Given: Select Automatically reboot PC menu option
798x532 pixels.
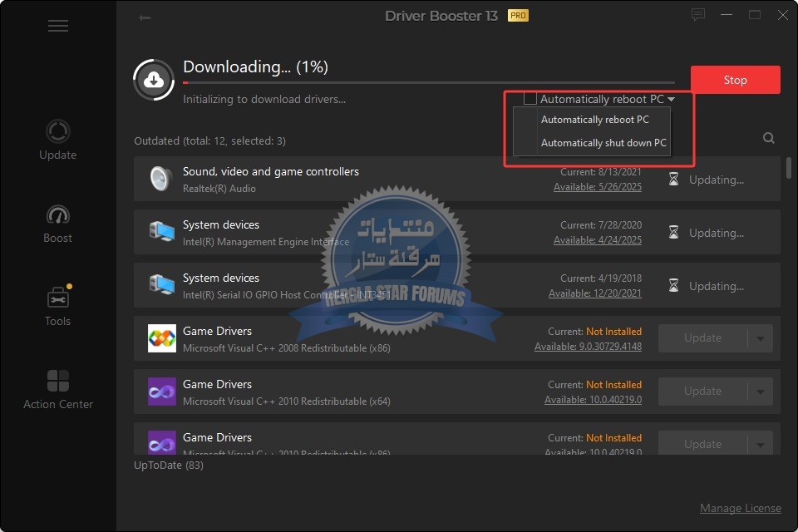Looking at the screenshot, I should tap(594, 120).
